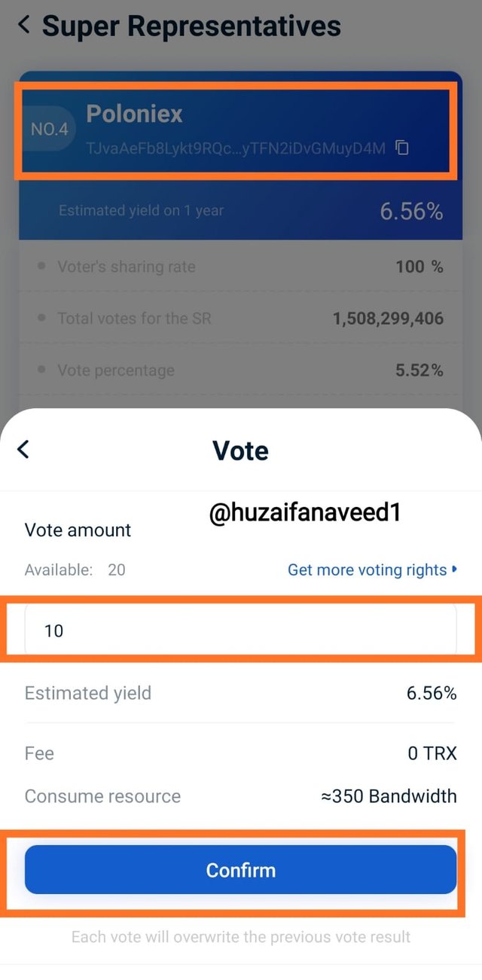The height and width of the screenshot is (980, 482).
Task: Copy the Poloniex wallet address
Action: tap(402, 148)
